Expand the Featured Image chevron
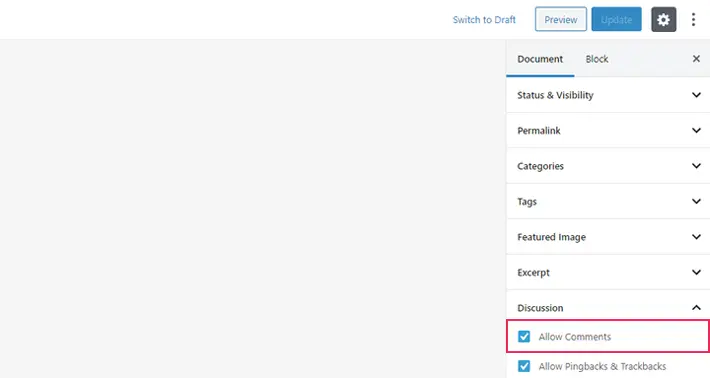This screenshot has height=378, width=710. pyautogui.click(x=696, y=237)
